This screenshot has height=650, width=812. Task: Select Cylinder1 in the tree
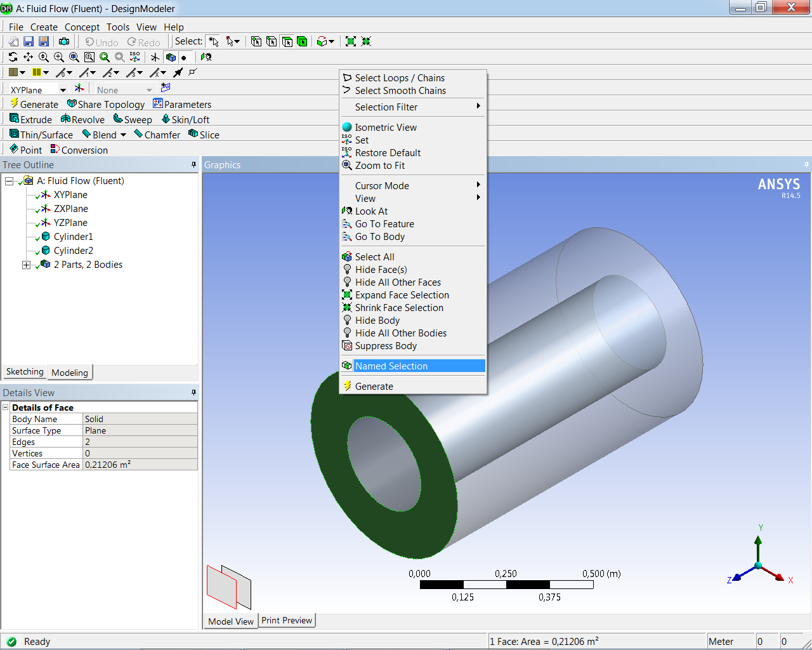point(73,237)
